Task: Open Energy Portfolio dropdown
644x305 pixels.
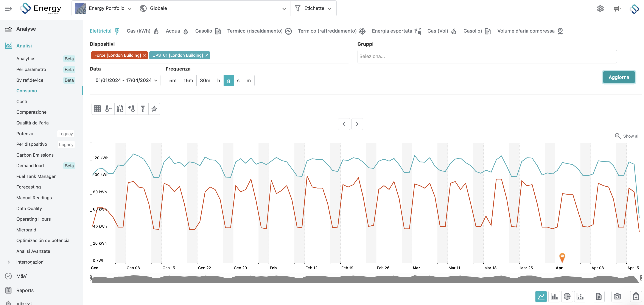Action: (104, 8)
